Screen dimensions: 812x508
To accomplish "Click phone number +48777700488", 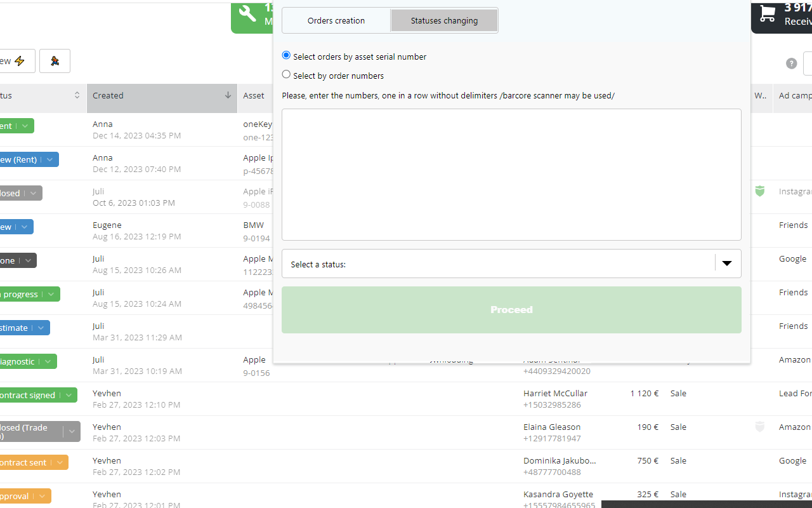I will pyautogui.click(x=552, y=472).
